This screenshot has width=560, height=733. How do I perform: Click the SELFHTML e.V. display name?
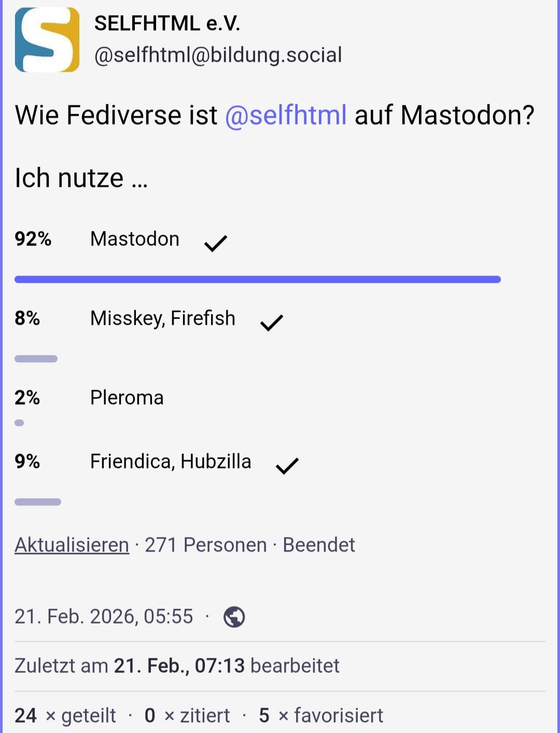pyautogui.click(x=167, y=24)
